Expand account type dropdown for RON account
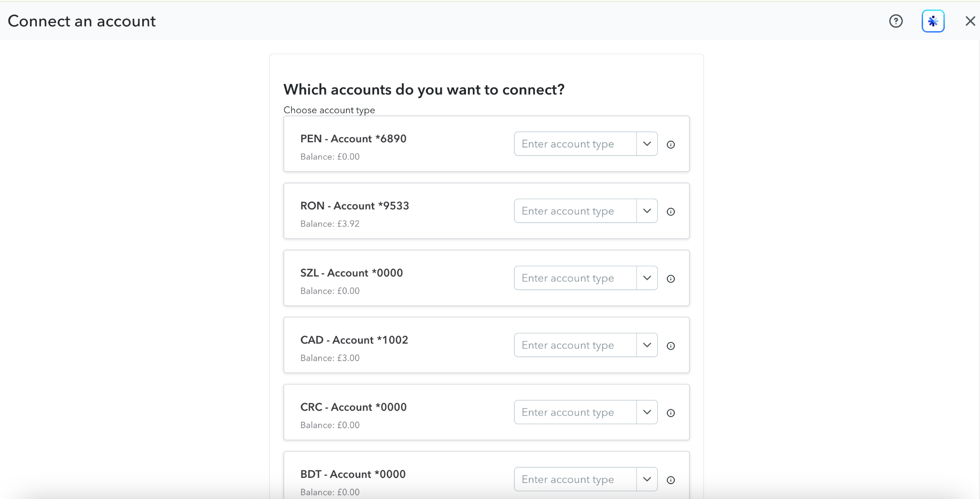The width and height of the screenshot is (980, 499). 647,211
